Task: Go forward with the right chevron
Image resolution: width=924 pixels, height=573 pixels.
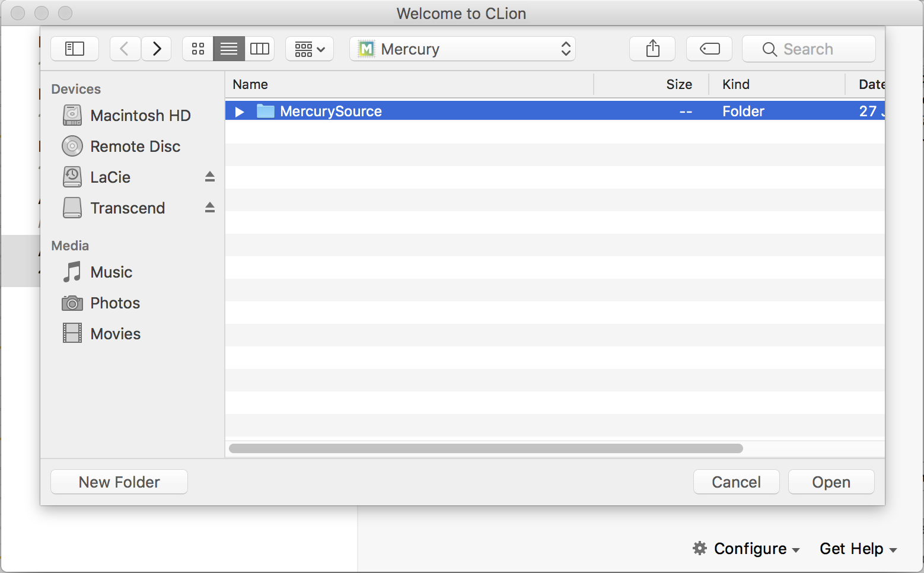Action: point(157,49)
